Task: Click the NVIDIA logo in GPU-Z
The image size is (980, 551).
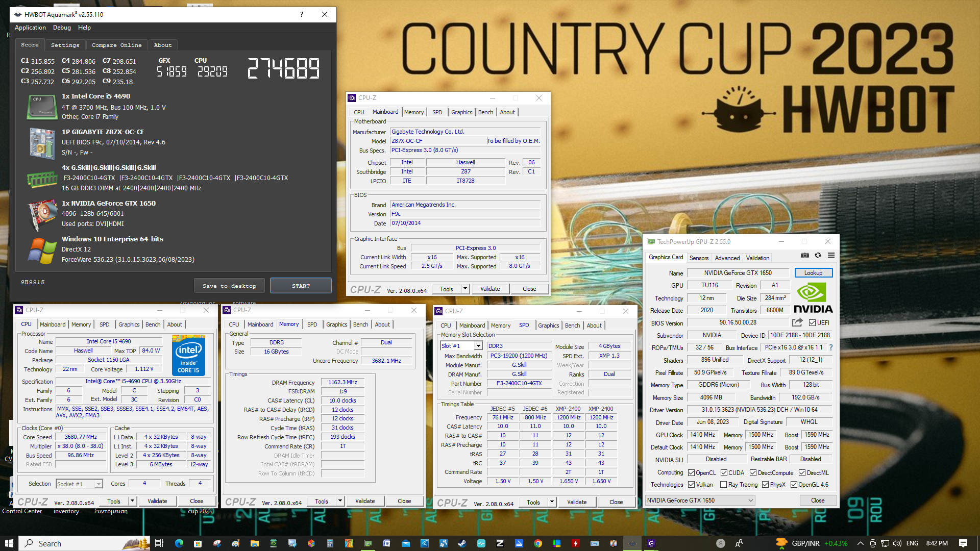Action: [813, 298]
